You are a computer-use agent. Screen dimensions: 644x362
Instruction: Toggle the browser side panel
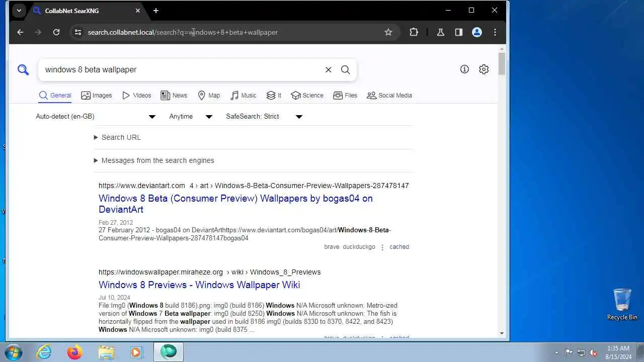(459, 32)
